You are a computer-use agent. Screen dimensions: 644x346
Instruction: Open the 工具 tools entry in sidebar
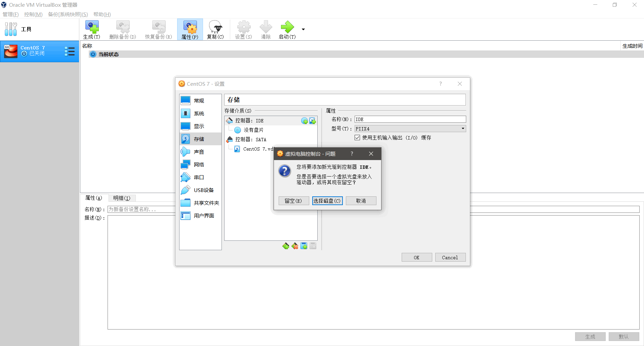pos(40,29)
